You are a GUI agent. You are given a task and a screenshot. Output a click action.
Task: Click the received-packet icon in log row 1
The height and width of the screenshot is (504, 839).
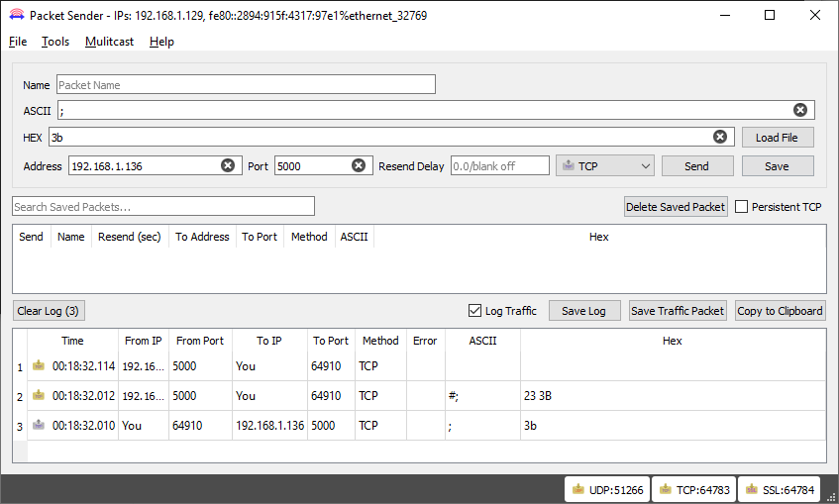[x=39, y=365]
